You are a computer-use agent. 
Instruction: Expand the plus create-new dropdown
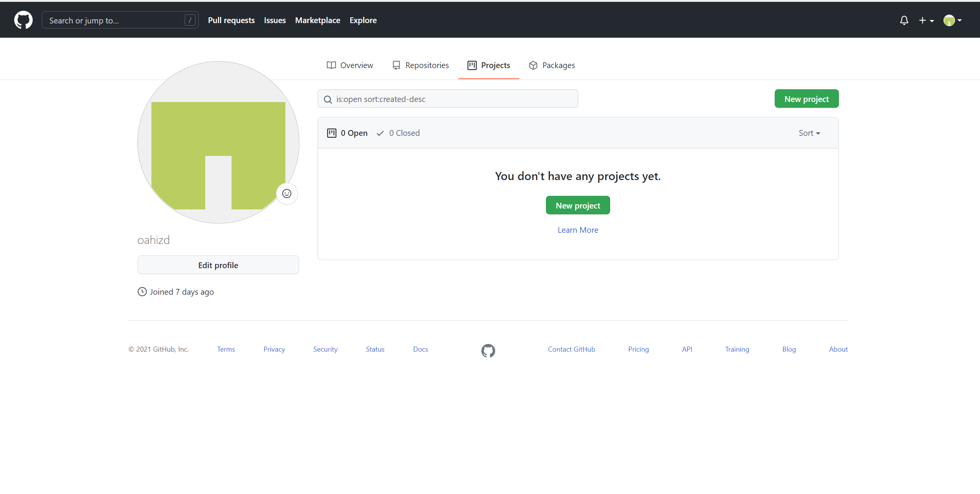tap(926, 20)
